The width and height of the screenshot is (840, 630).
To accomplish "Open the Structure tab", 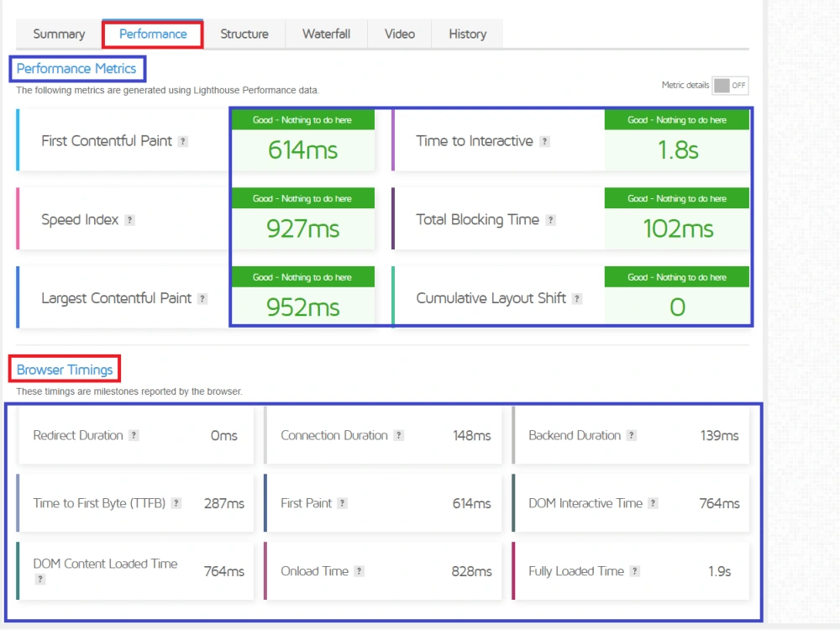I will coord(244,34).
